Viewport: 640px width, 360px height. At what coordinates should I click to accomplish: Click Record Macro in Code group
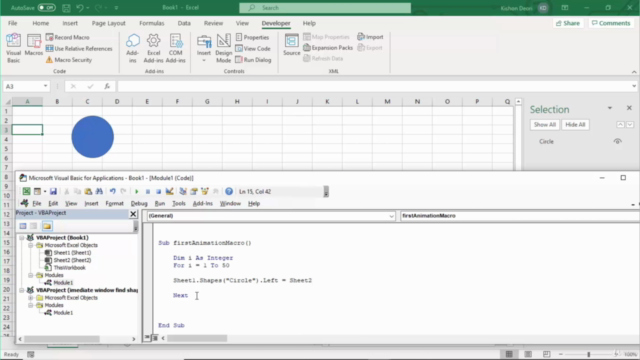pyautogui.click(x=67, y=37)
